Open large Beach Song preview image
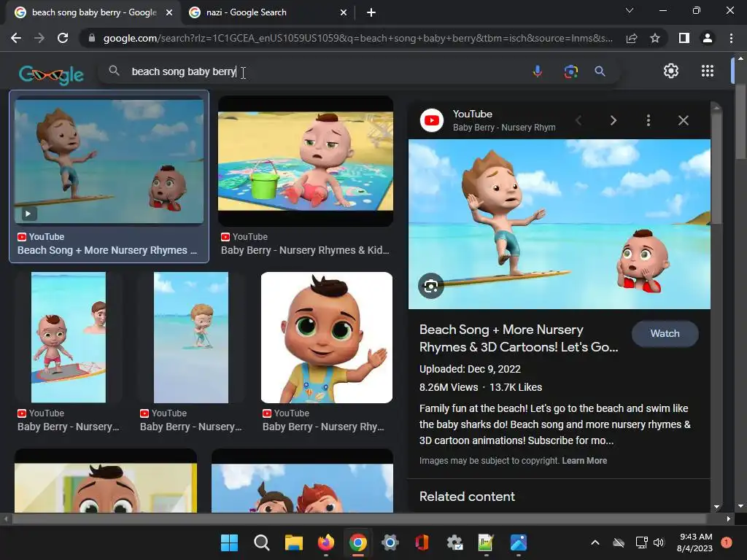The height and width of the screenshot is (560, 747). point(560,224)
